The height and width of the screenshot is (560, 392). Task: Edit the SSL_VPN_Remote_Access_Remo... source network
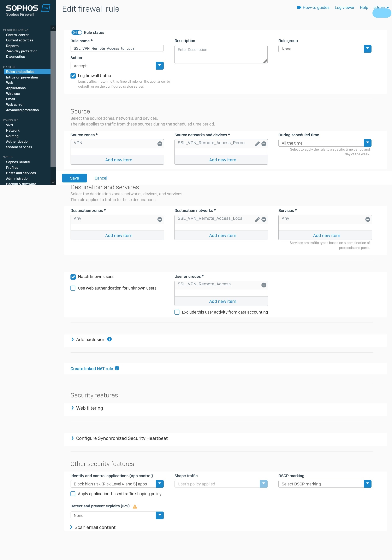(x=257, y=144)
